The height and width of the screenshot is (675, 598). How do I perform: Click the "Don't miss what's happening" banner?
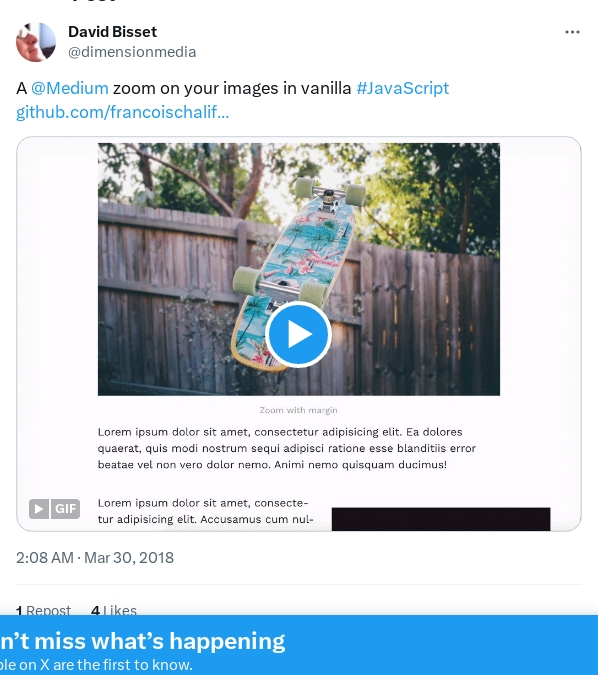(143, 641)
